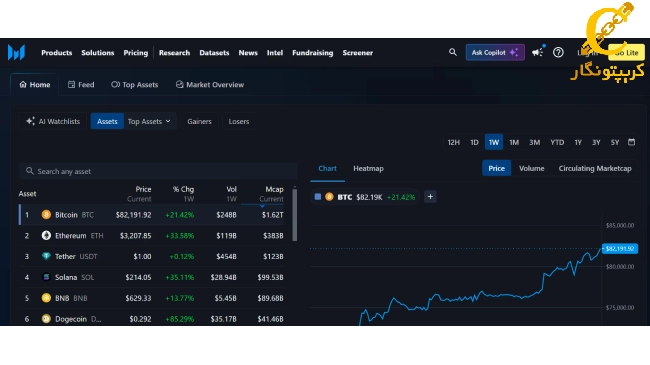This screenshot has height=365, width=650.
Task: Add another asset with plus button
Action: click(430, 197)
